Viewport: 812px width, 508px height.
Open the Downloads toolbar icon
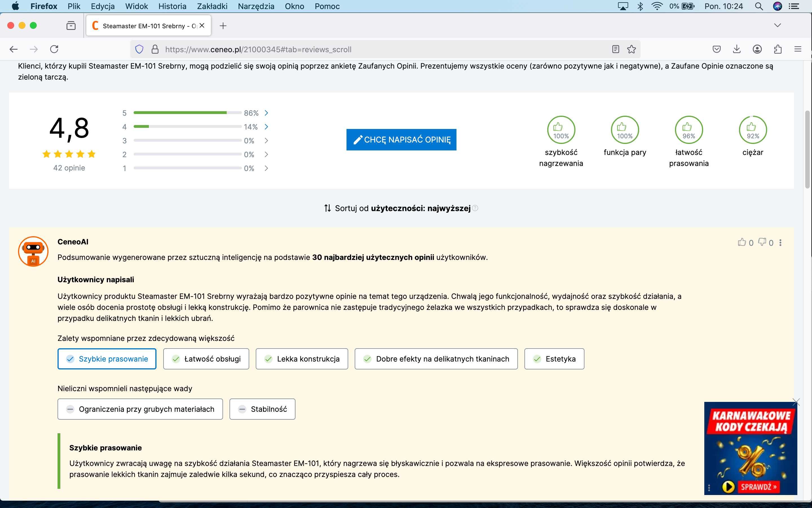tap(737, 49)
